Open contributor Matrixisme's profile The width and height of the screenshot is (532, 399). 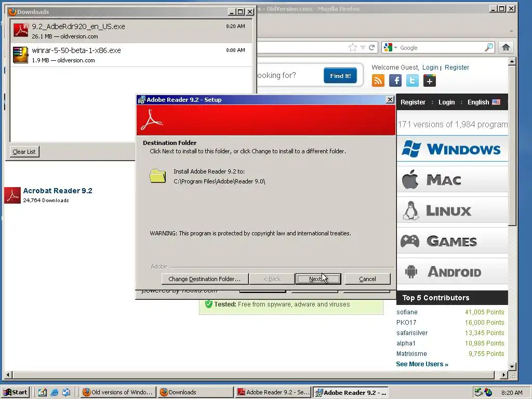click(x=411, y=353)
